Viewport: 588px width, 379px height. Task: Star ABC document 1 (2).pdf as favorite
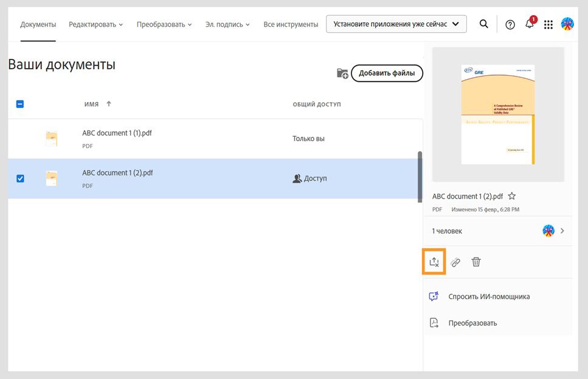(x=512, y=196)
